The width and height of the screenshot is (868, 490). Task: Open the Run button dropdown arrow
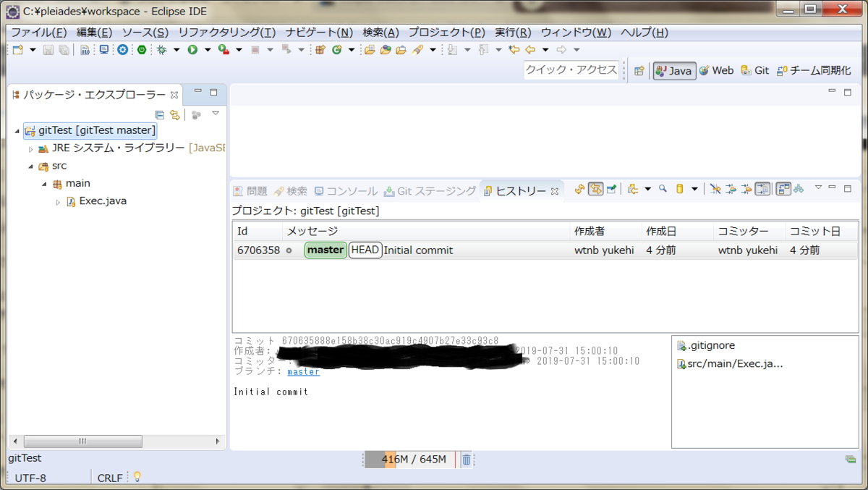click(x=207, y=50)
